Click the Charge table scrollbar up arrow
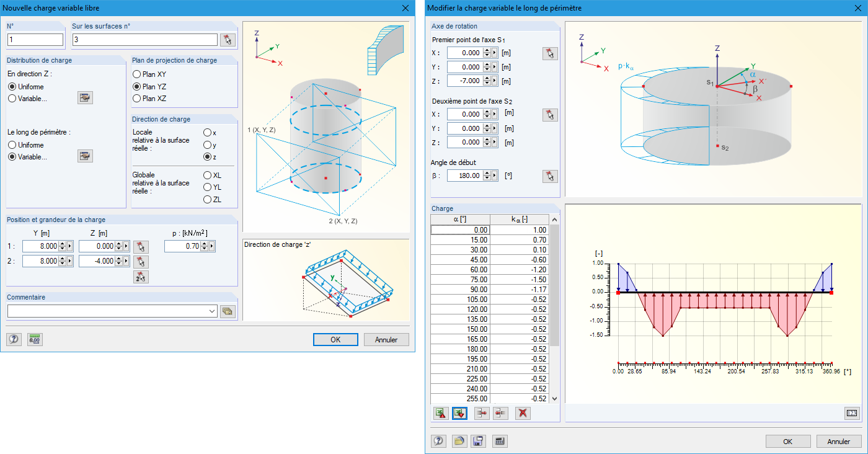The width and height of the screenshot is (868, 454). (554, 219)
